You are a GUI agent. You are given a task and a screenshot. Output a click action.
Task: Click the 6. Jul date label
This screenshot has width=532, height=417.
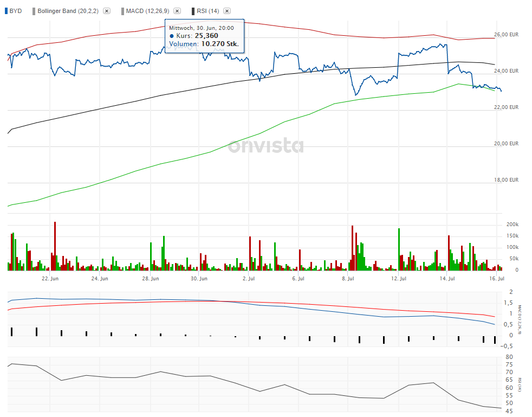[x=298, y=279]
